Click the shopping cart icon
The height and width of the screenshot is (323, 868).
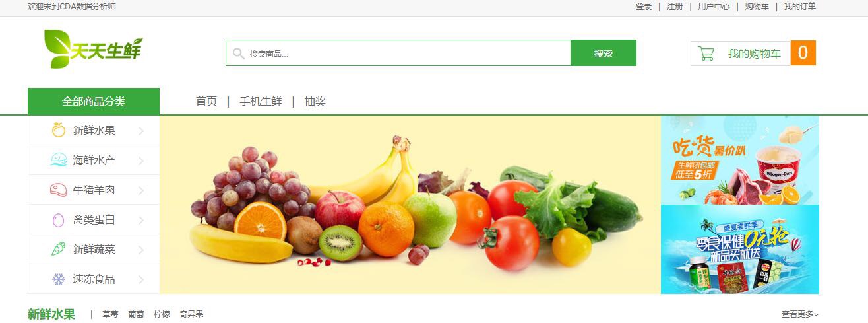click(706, 54)
